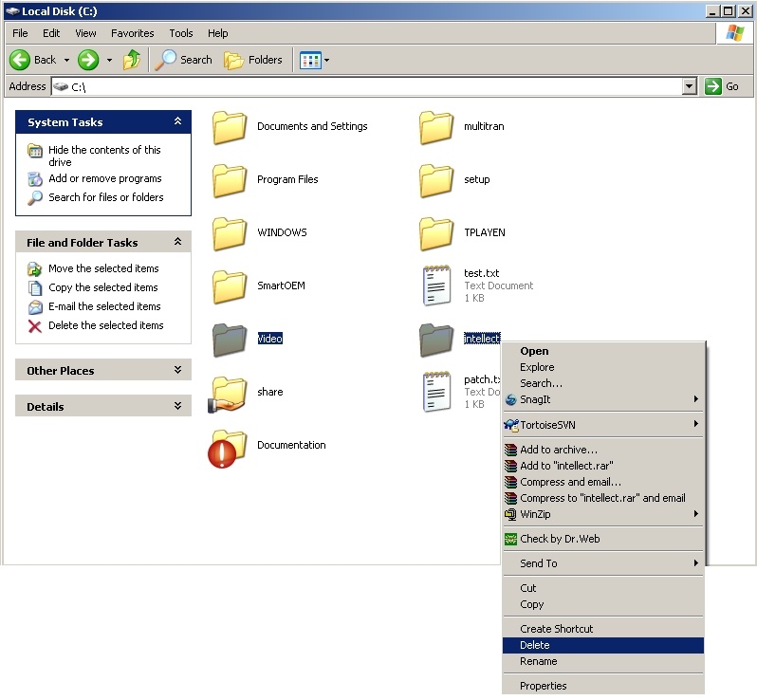Click Add or remove programs link

(x=104, y=178)
